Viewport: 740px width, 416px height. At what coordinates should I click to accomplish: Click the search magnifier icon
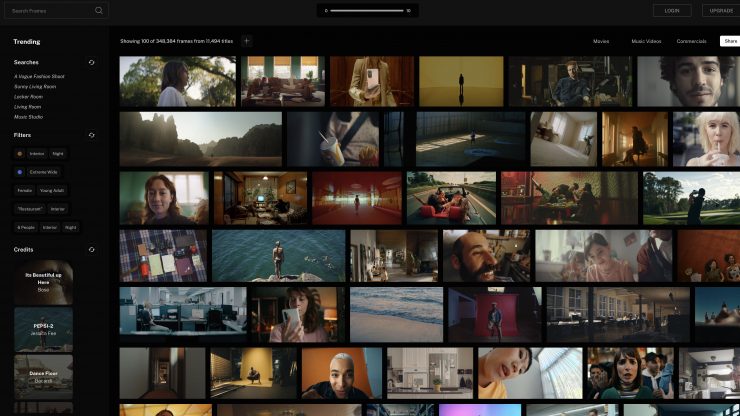click(x=99, y=10)
